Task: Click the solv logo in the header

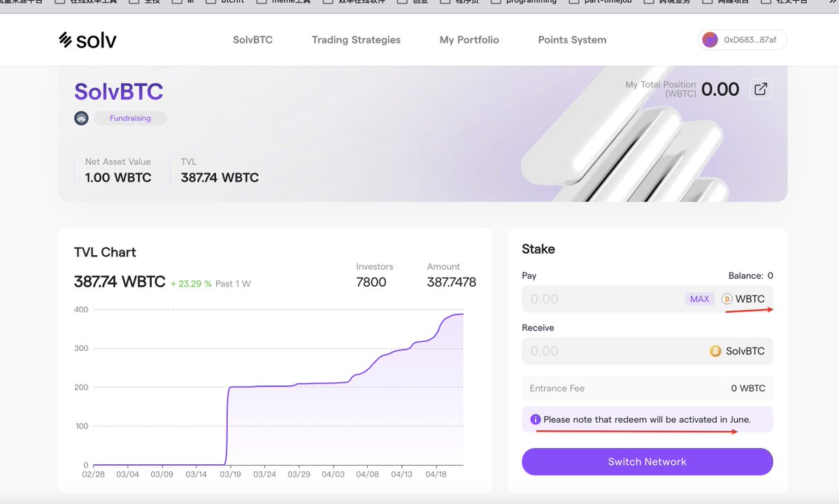Action: coord(87,40)
